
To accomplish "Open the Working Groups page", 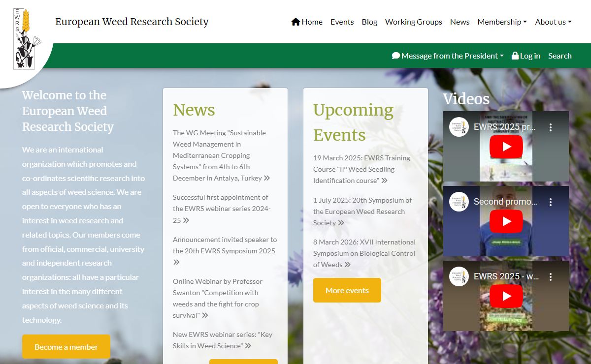I will [414, 22].
